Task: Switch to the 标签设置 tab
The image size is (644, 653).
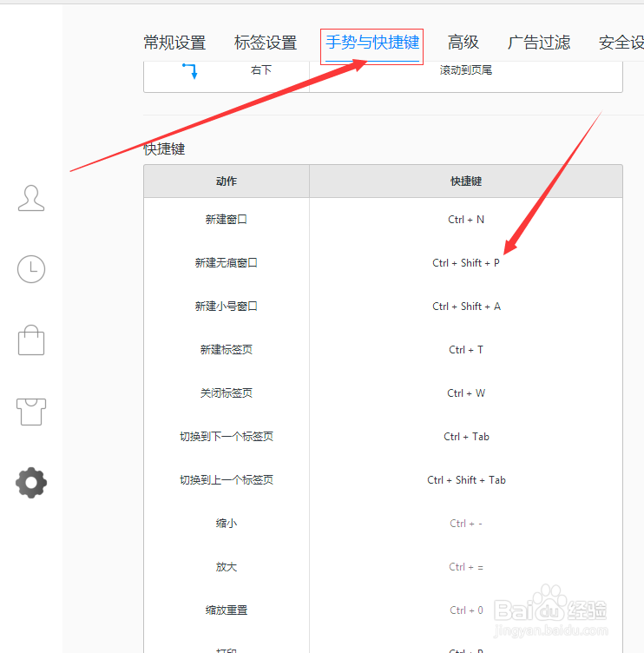Action: click(x=266, y=43)
